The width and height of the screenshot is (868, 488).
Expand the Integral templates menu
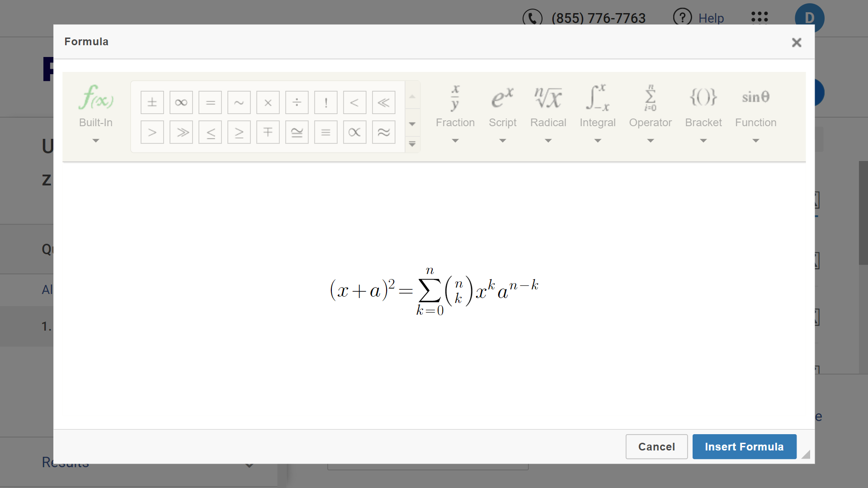[x=597, y=113]
